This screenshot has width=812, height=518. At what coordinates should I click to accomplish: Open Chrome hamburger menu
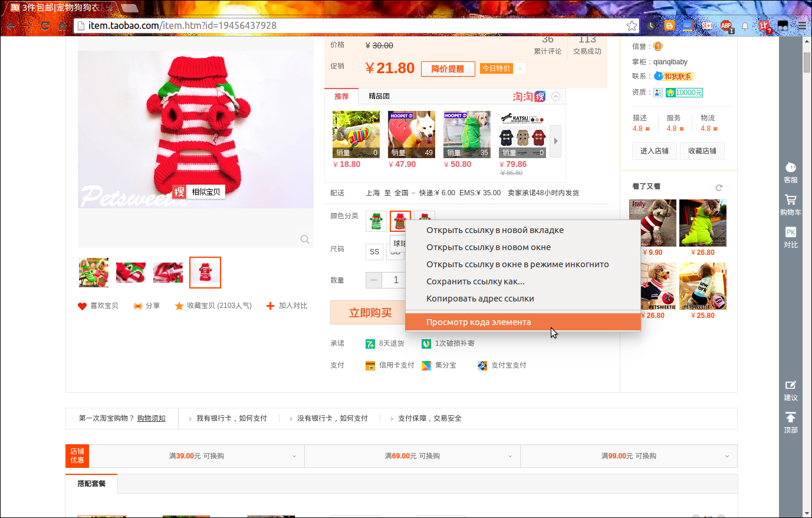pos(802,26)
